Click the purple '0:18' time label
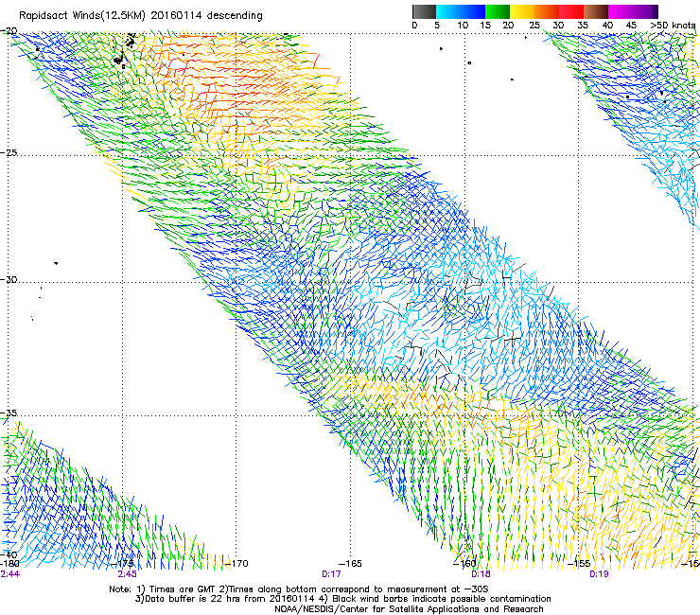 (481, 574)
